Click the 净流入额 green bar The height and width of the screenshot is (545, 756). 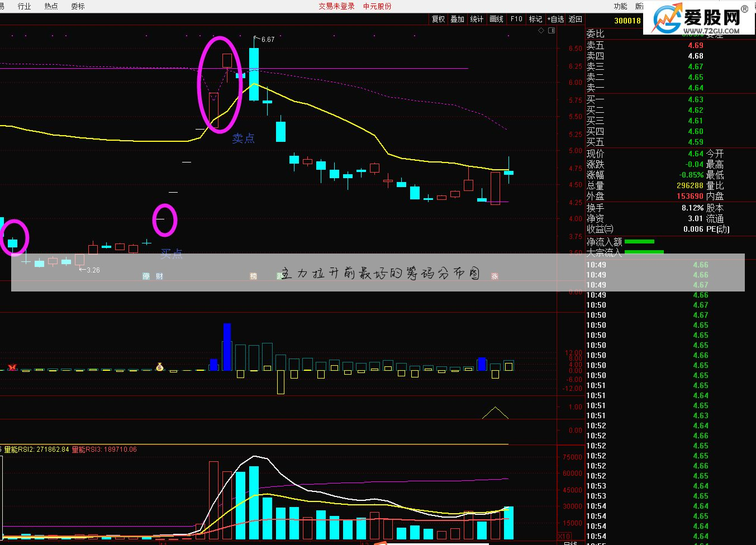click(x=639, y=241)
